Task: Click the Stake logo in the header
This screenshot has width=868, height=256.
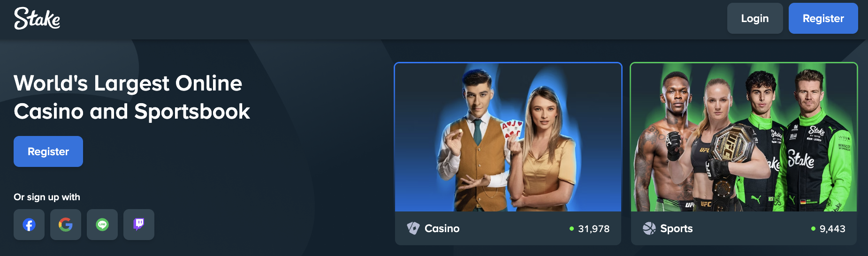Action: [x=37, y=18]
